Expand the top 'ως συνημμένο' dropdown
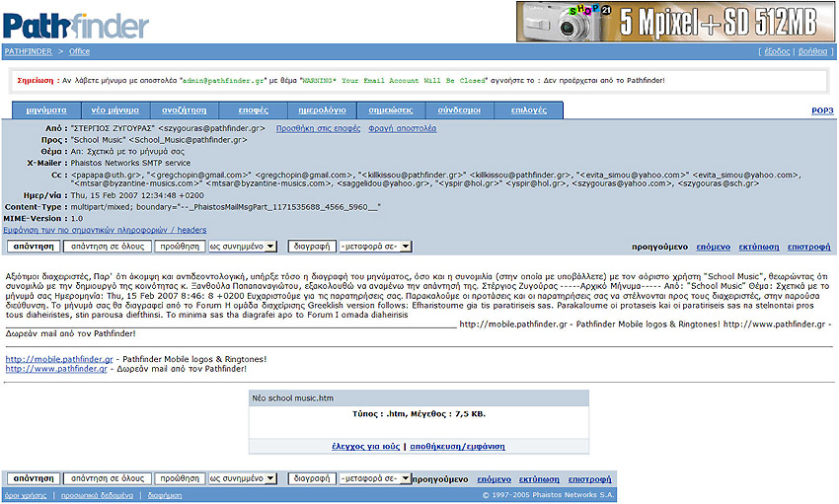839x504 pixels. [242, 247]
